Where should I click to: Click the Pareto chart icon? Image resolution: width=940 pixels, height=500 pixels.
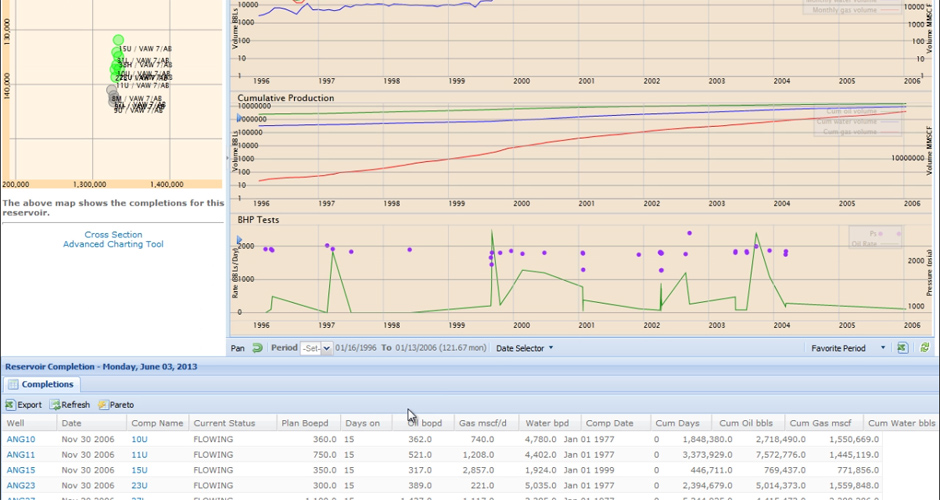tap(103, 405)
